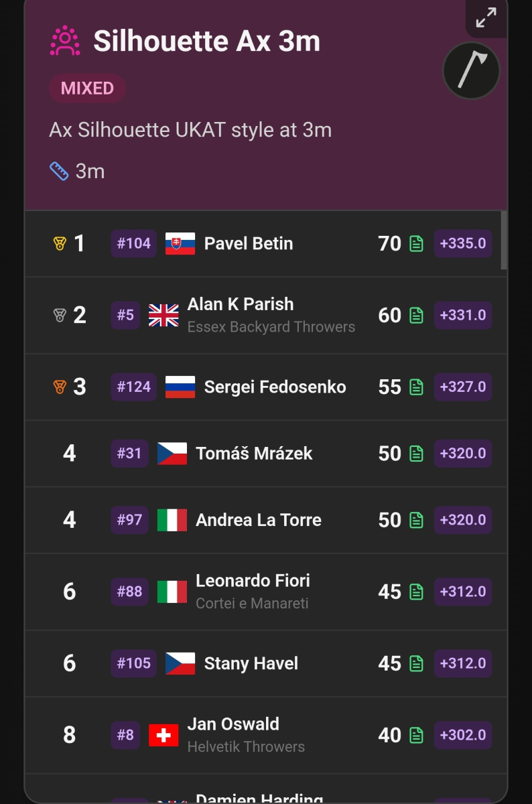532x804 pixels.
Task: Click the pink group icon beside Silhouette Ax 3m
Action: point(65,41)
